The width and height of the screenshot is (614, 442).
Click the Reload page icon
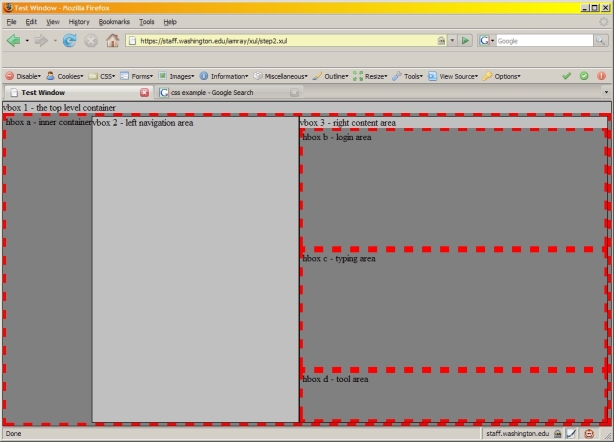[x=69, y=41]
